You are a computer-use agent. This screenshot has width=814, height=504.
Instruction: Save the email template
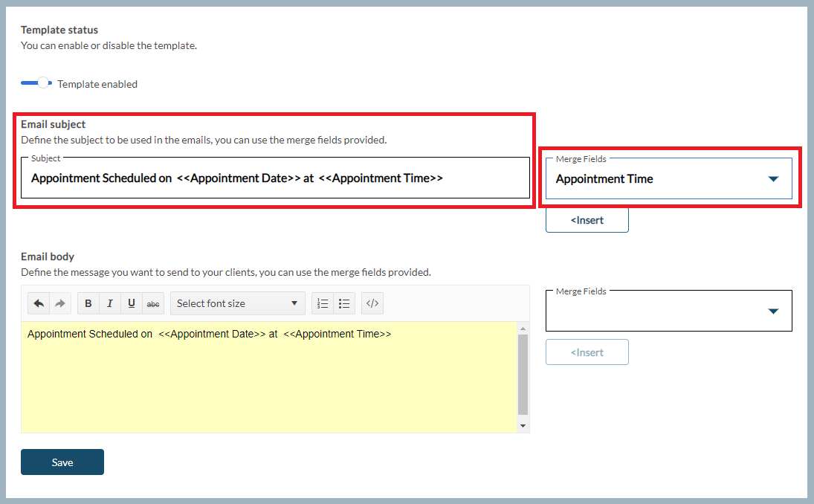tap(62, 462)
